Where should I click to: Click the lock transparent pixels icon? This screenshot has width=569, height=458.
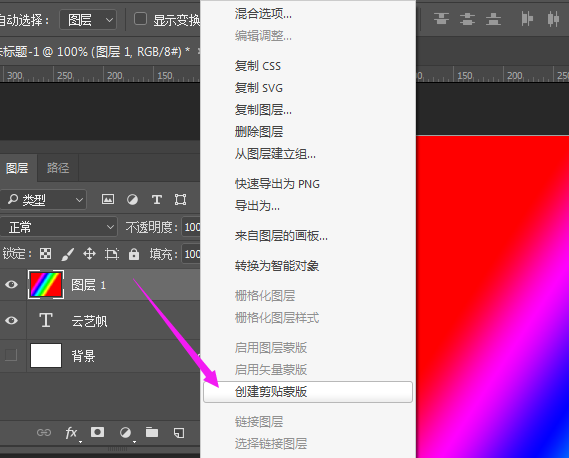pos(45,254)
